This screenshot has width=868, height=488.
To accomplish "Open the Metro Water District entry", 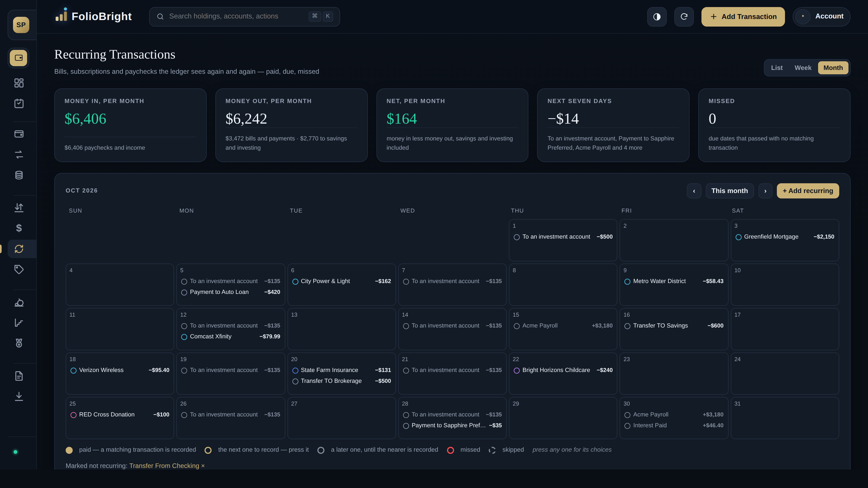I will tap(674, 281).
